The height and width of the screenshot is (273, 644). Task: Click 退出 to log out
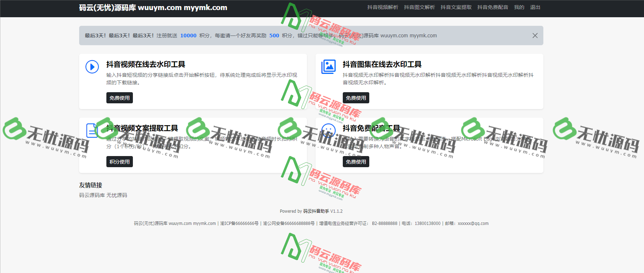[535, 7]
